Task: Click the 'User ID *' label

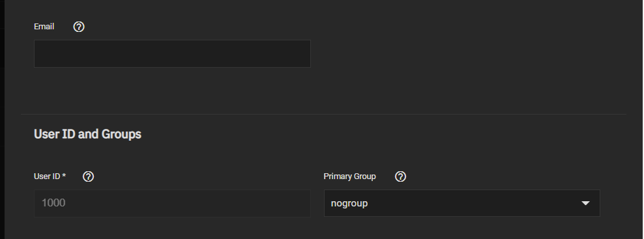Action: click(50, 176)
